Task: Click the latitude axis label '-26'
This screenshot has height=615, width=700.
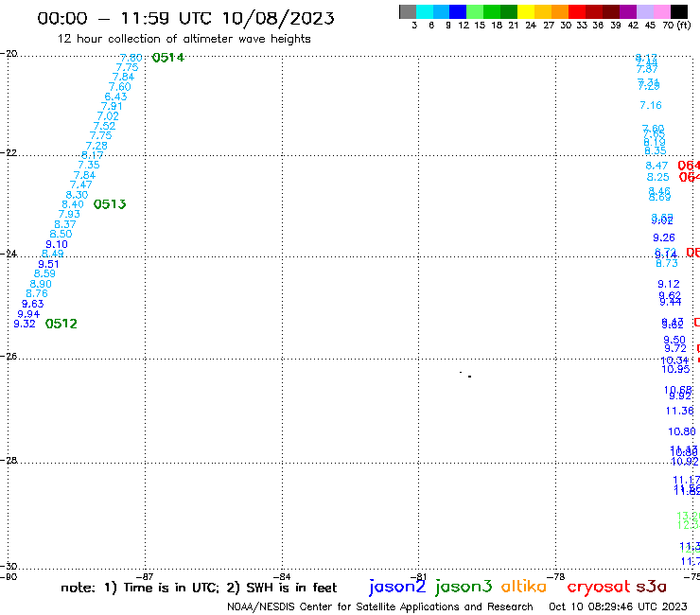Action: point(9,356)
